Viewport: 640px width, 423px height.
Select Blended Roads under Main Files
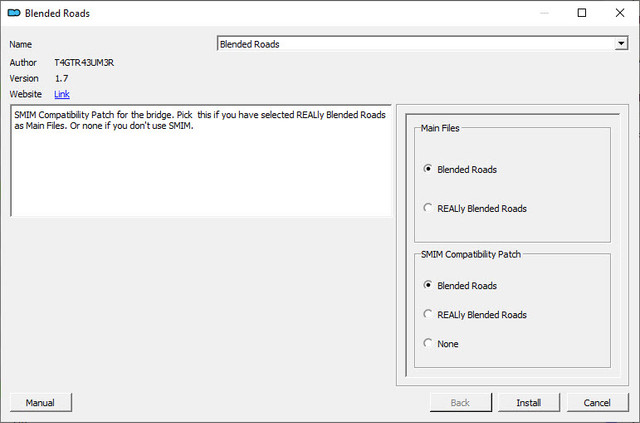pyautogui.click(x=460, y=169)
